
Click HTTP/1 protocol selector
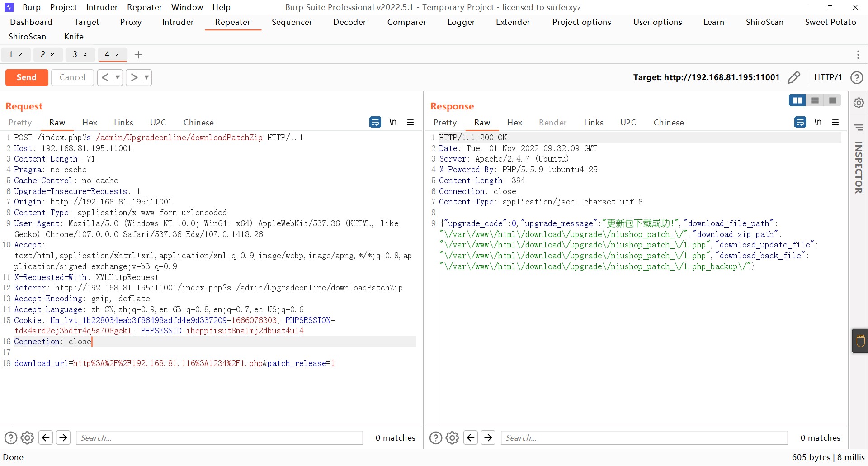click(x=828, y=77)
